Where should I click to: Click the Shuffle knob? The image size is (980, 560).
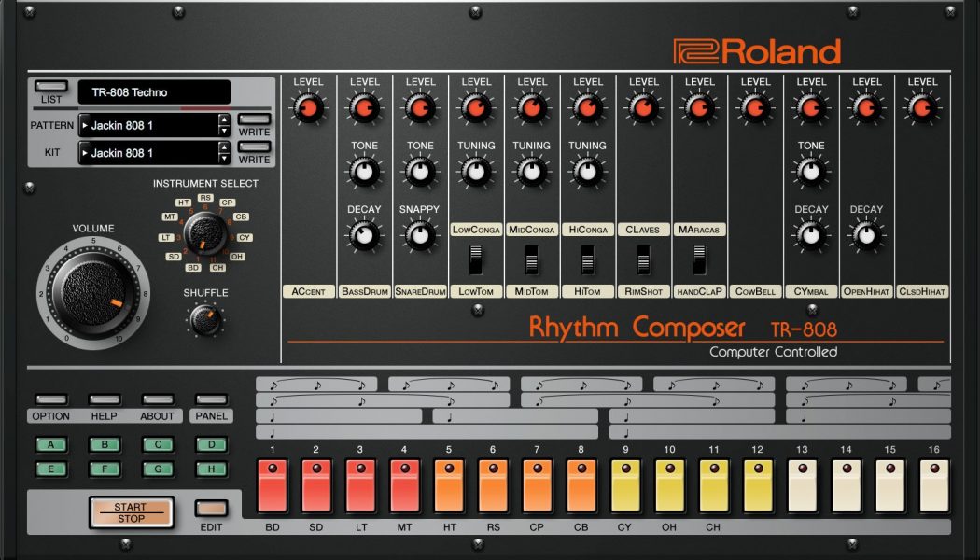tap(204, 320)
